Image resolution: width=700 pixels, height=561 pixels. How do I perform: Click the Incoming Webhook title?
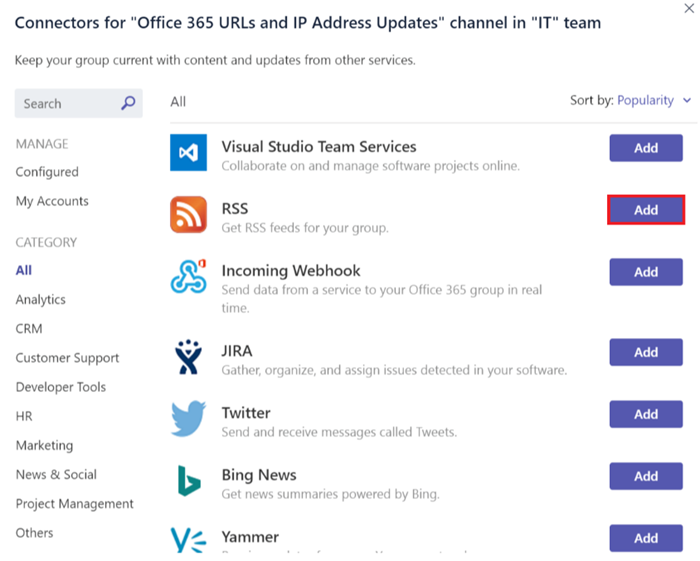pos(291,271)
